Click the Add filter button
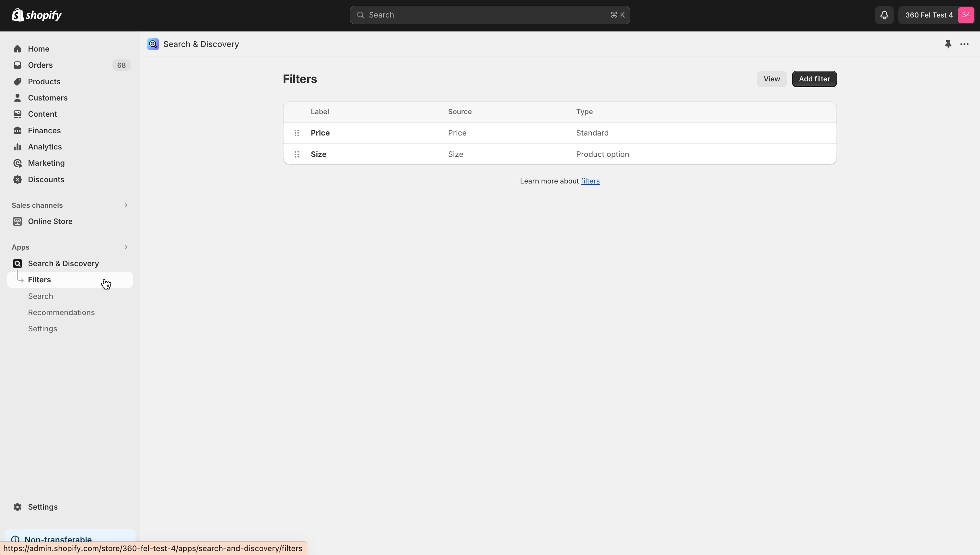 814,79
